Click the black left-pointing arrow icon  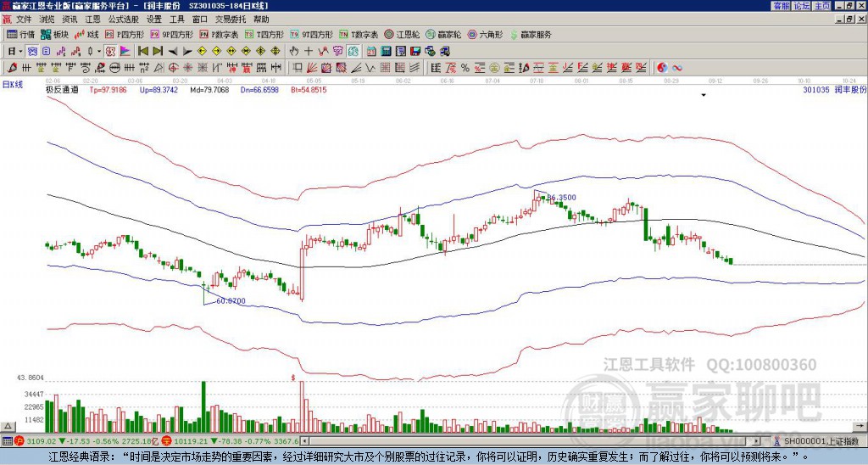tap(173, 52)
